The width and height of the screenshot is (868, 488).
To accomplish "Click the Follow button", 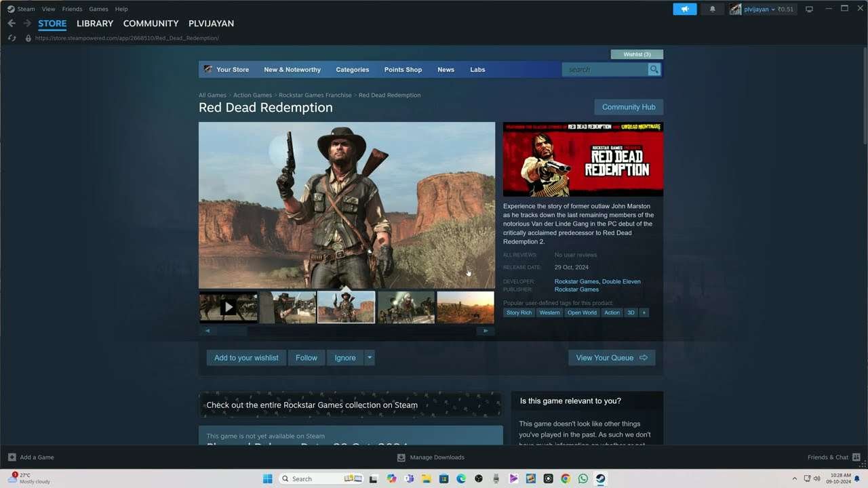I will pyautogui.click(x=306, y=358).
